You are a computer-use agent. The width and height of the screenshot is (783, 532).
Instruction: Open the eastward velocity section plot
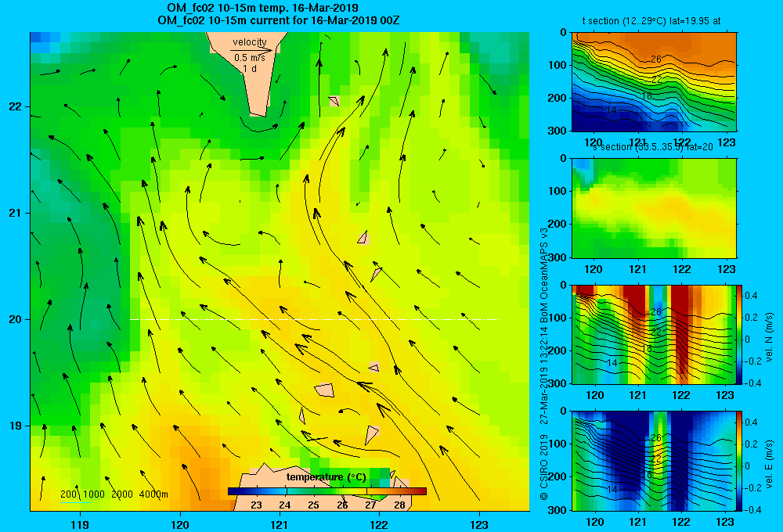(654, 461)
